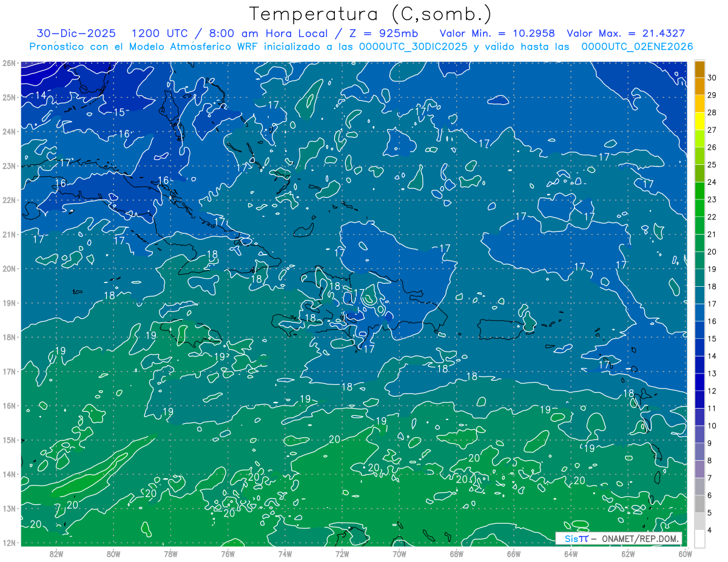This screenshot has height=562, width=728.
Task: Click the "18N" latitude axis label
Action: pos(9,337)
